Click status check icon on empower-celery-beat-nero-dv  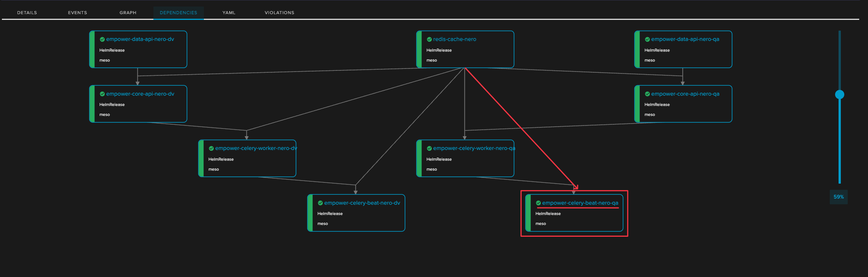click(320, 203)
